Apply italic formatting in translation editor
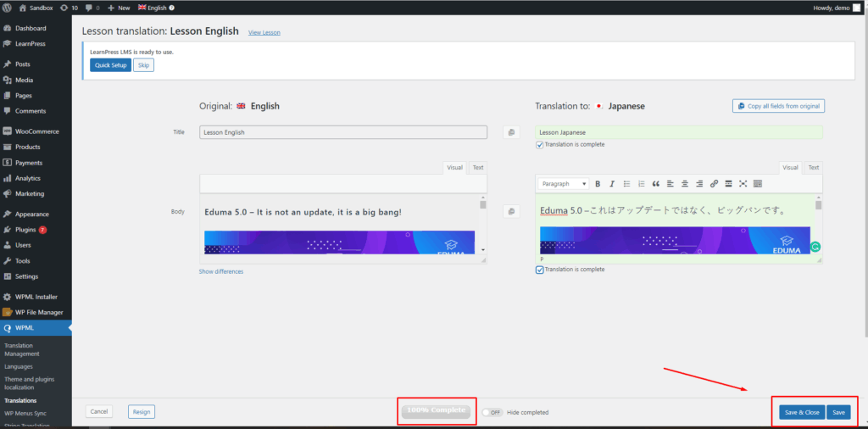The width and height of the screenshot is (868, 429). [x=612, y=184]
